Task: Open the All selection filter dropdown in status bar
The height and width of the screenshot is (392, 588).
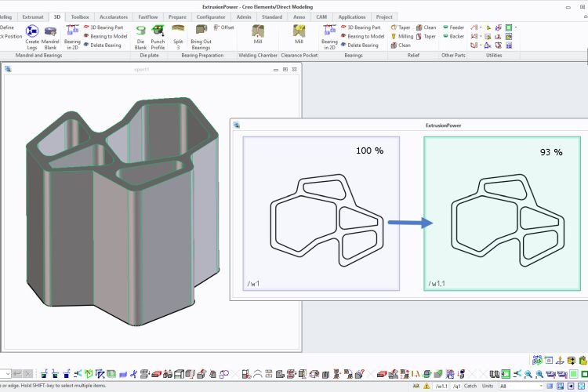Action: click(x=521, y=386)
